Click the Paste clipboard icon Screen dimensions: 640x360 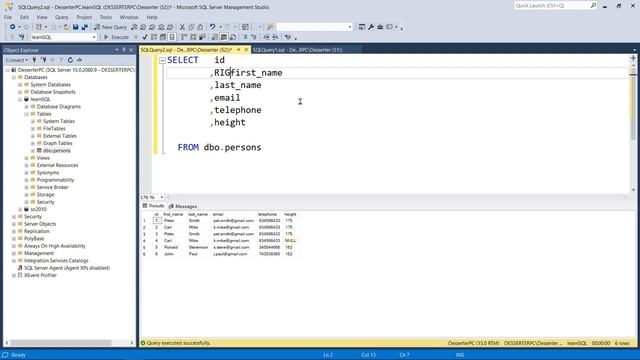coord(200,27)
